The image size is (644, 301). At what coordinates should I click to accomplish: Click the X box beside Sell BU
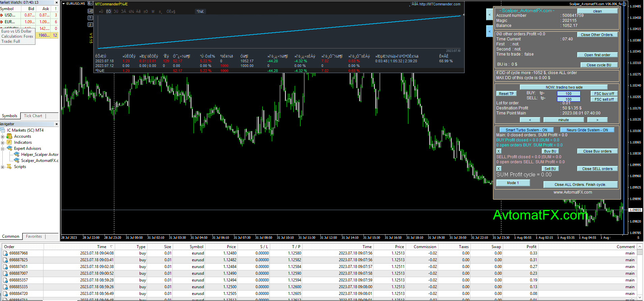499,169
